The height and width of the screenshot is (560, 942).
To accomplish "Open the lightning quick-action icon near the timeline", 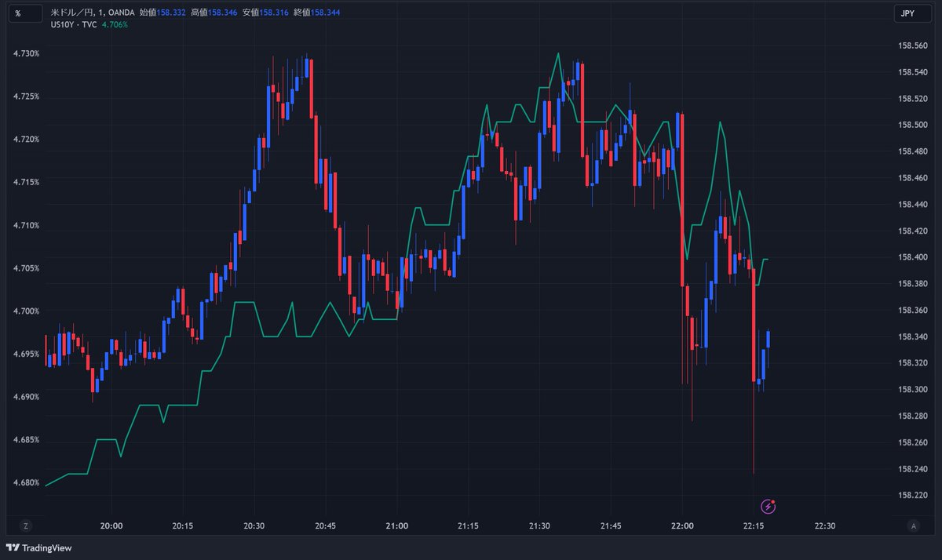I will pos(767,507).
